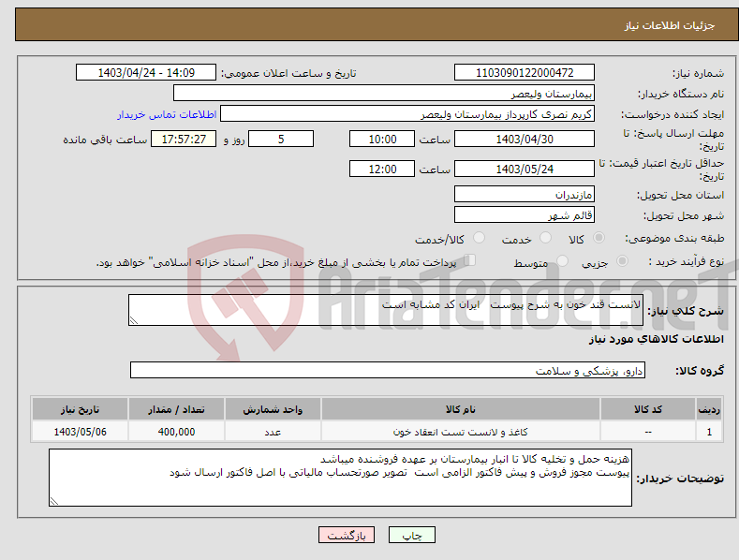Click the unit cell عدد
Image resolution: width=739 pixels, height=560 pixels.
[x=273, y=432]
